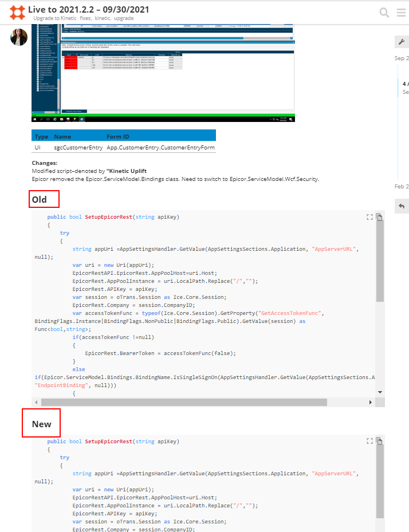Click the wrench admin actions icon
Viewport: 409px width, 532px height.
402,42
